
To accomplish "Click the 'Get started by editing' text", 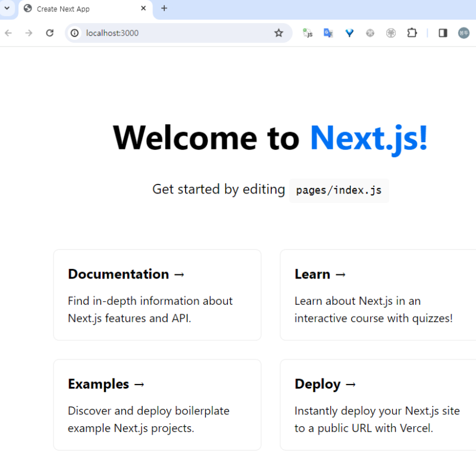I will [x=218, y=189].
